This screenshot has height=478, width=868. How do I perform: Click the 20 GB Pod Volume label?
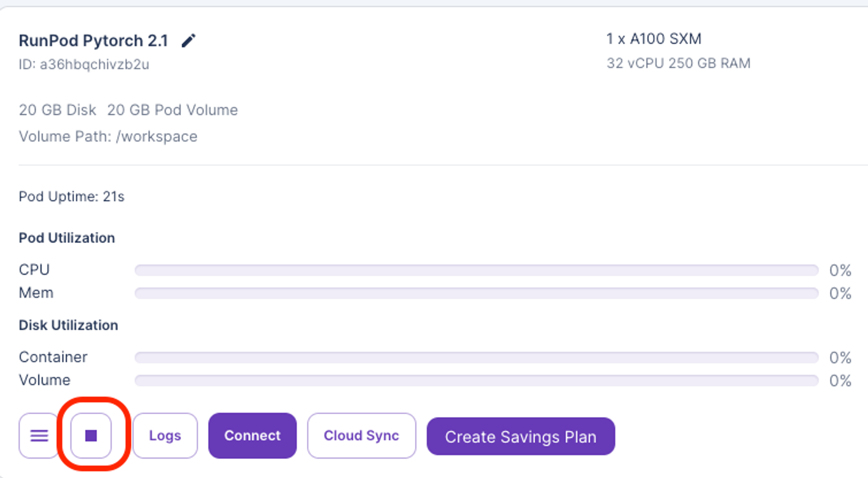point(172,110)
